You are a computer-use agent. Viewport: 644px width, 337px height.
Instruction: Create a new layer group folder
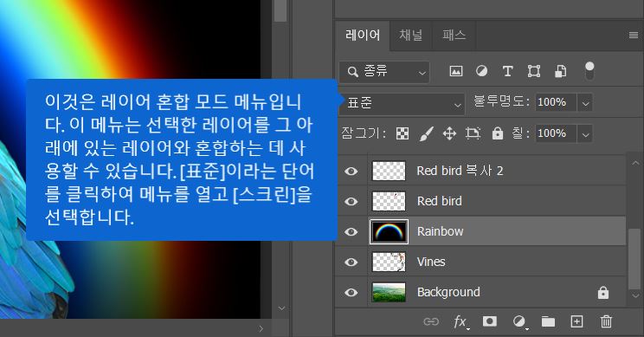click(x=548, y=321)
